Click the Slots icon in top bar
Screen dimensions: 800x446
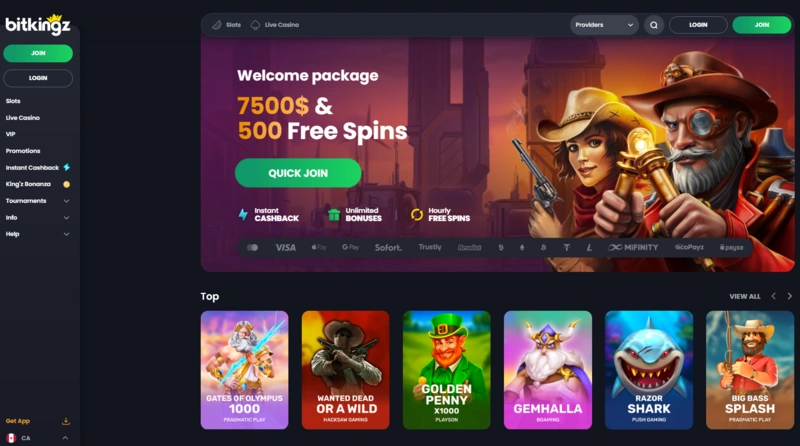point(216,24)
